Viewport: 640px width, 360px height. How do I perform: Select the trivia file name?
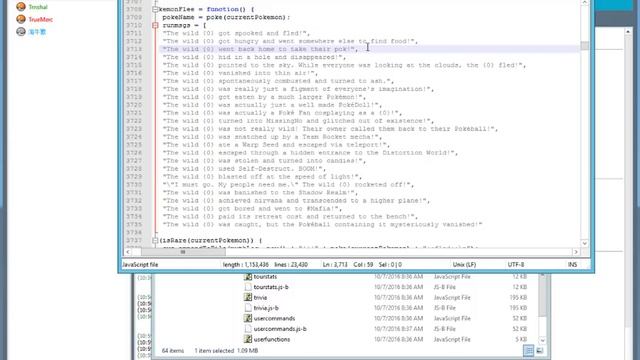(x=260, y=298)
